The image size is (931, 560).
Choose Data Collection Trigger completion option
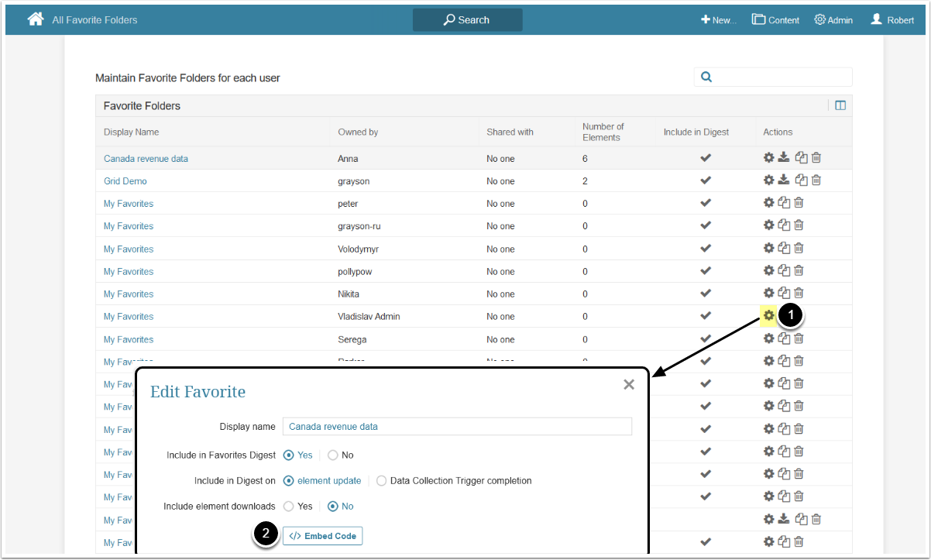coord(382,481)
